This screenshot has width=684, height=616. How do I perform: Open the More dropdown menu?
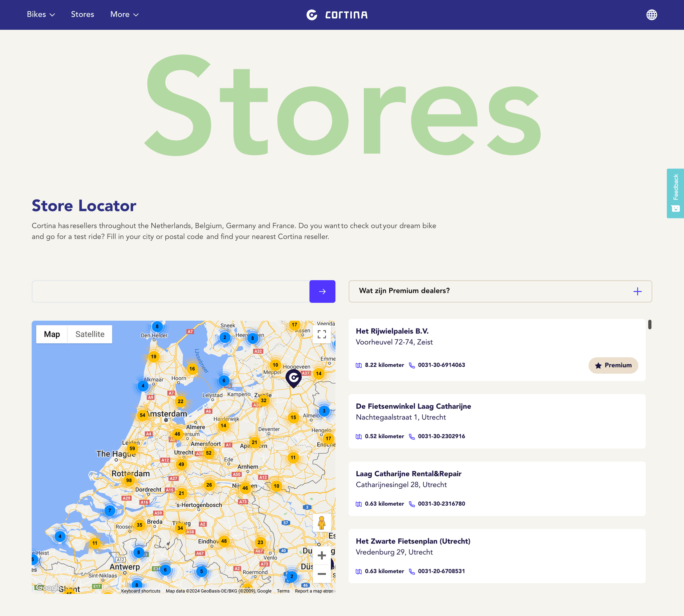click(x=124, y=15)
